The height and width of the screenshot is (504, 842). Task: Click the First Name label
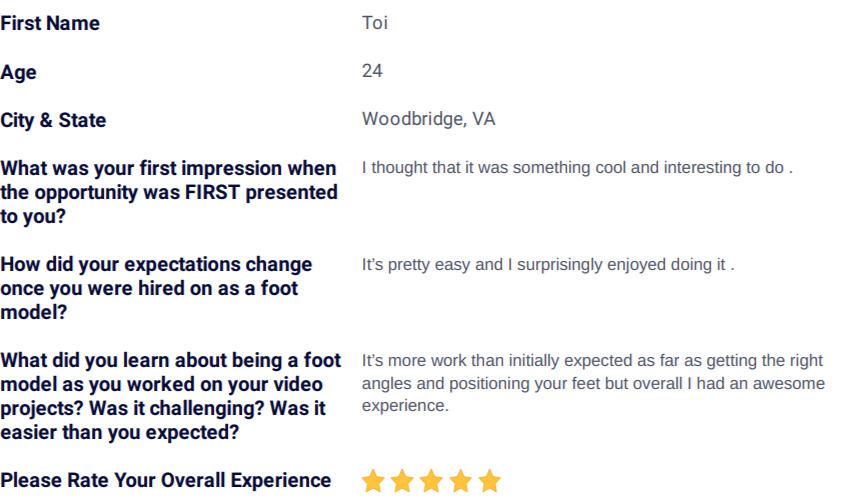50,24
